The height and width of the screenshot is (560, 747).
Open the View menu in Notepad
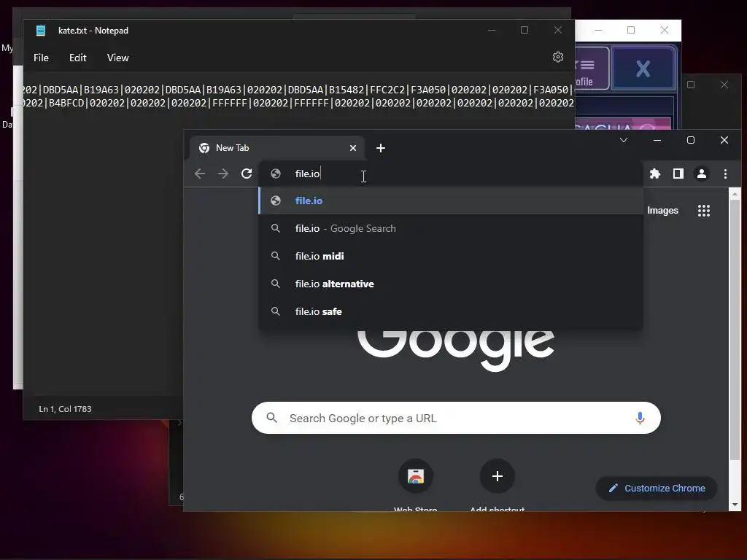point(117,58)
